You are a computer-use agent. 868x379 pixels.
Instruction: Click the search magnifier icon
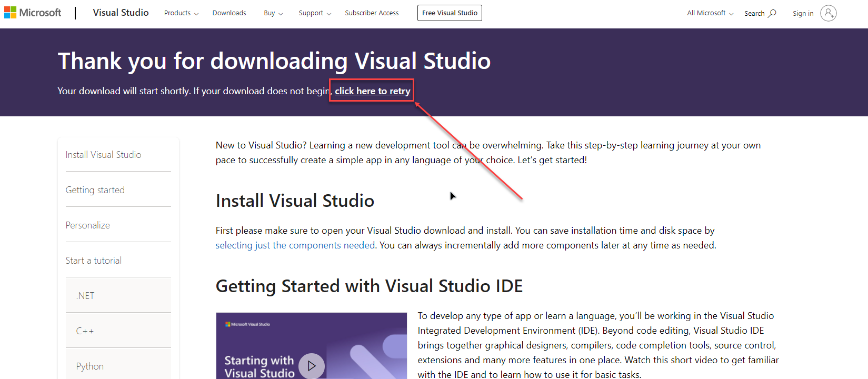coord(772,13)
